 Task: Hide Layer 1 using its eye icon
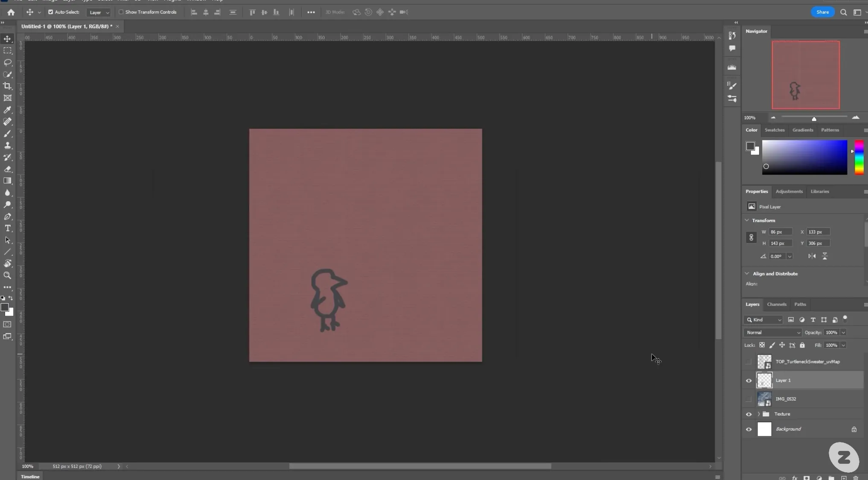click(x=749, y=380)
